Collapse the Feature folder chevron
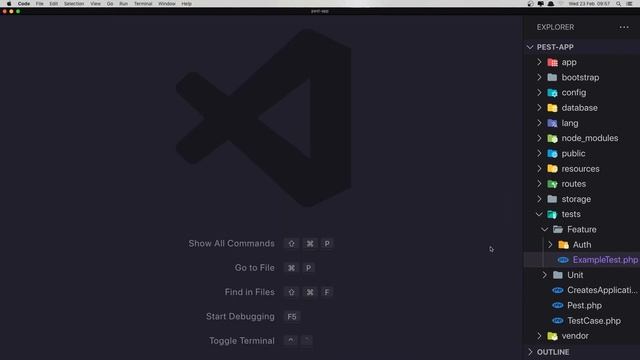Screen dimensions: 640x360 [x=544, y=229]
